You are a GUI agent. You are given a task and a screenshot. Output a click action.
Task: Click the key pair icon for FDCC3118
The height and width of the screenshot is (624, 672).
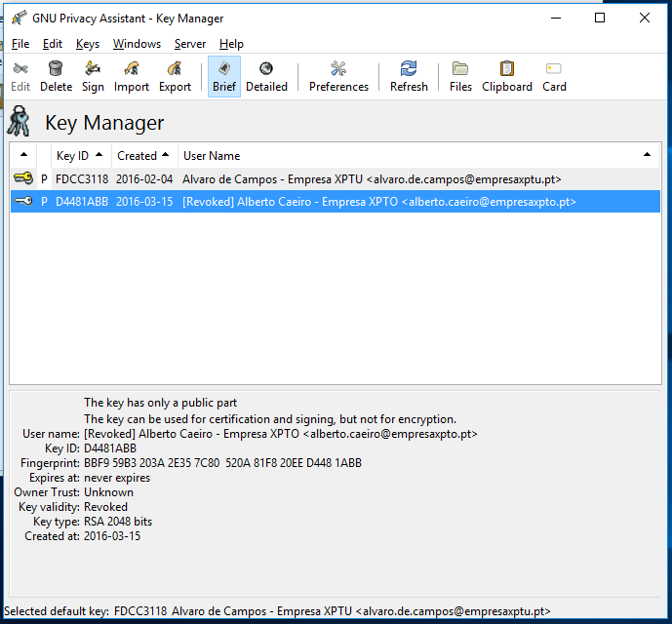pos(23,177)
